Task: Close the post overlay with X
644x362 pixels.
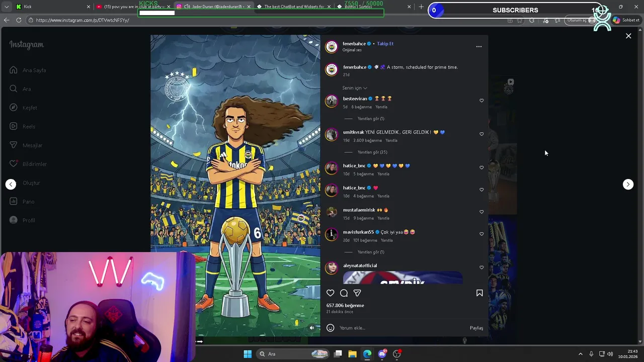Action: pyautogui.click(x=628, y=36)
